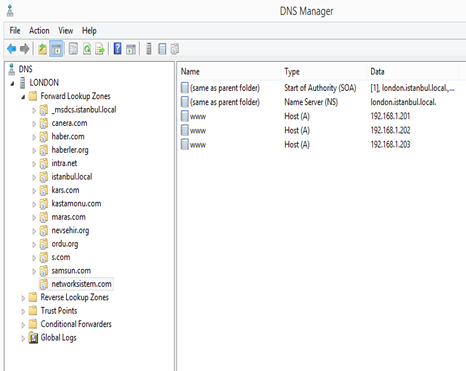Expand the istanbul.local zone
Image resolution: width=466 pixels, height=371 pixels.
click(x=34, y=177)
